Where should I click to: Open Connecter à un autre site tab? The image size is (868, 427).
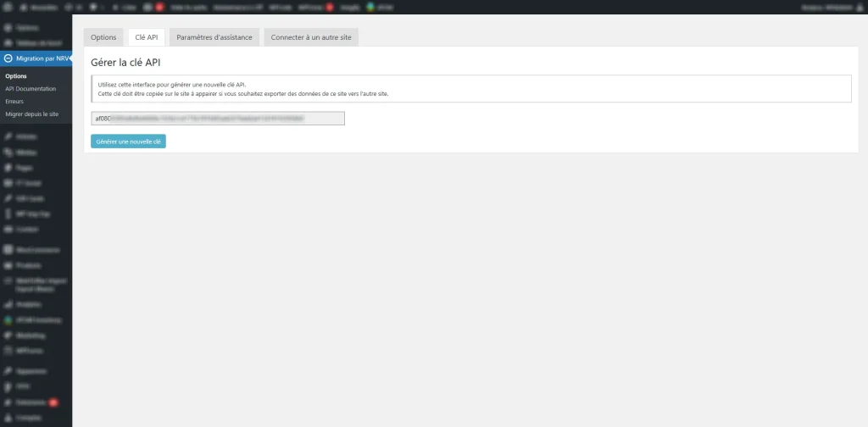click(x=311, y=37)
